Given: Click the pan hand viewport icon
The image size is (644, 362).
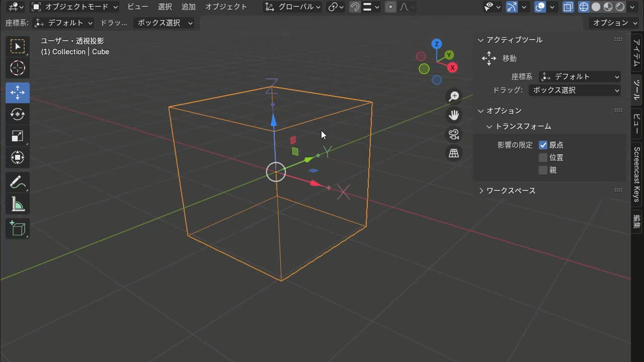Looking at the screenshot, I should (x=454, y=115).
